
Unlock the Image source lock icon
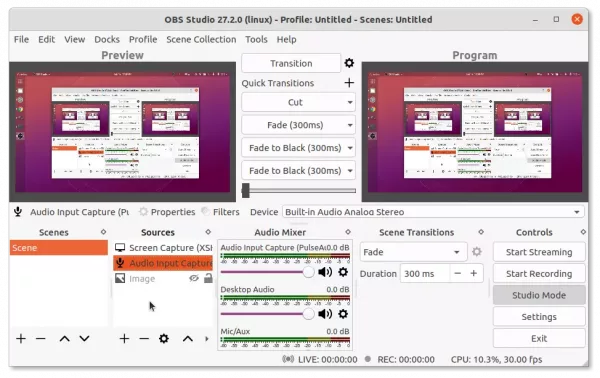pyautogui.click(x=208, y=278)
